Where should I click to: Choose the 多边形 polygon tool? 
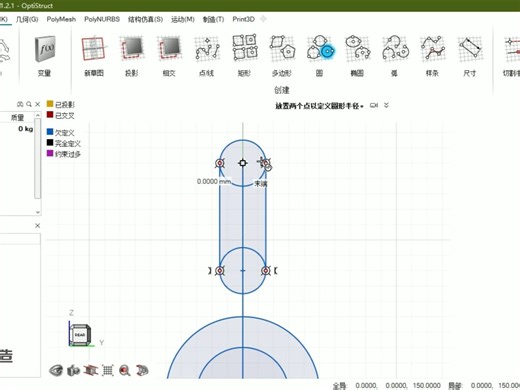(282, 56)
